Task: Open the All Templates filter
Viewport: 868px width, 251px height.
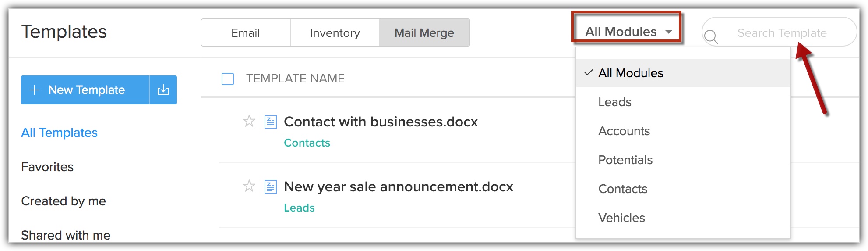Action: 60,133
